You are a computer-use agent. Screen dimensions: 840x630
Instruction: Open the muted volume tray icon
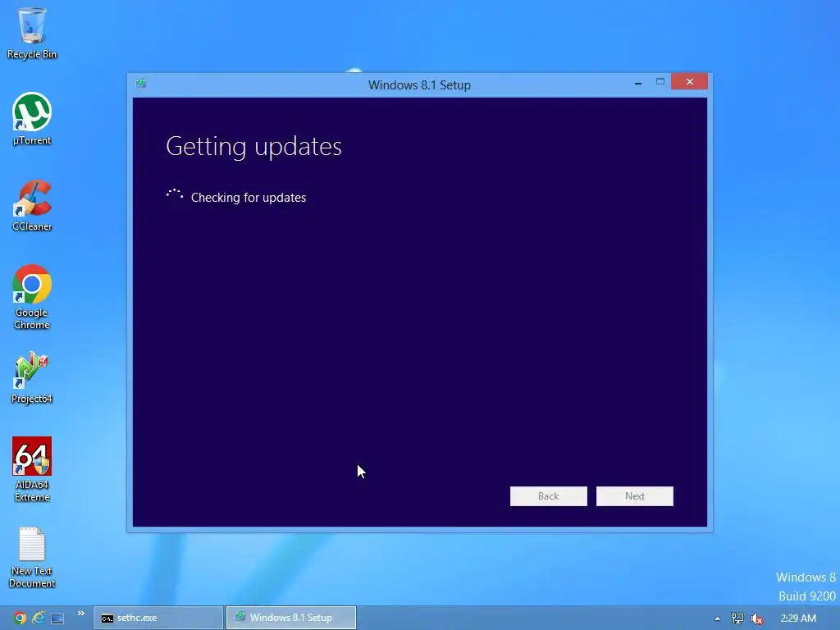(x=757, y=619)
